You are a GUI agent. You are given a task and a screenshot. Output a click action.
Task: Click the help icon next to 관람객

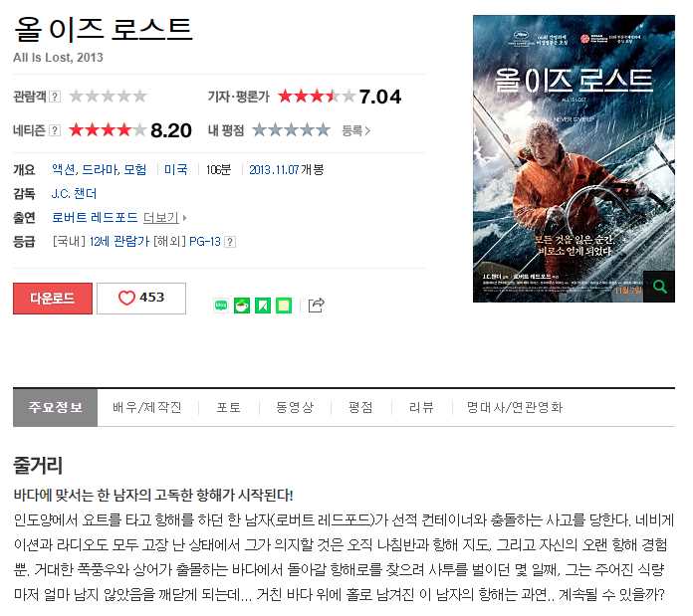(55, 97)
